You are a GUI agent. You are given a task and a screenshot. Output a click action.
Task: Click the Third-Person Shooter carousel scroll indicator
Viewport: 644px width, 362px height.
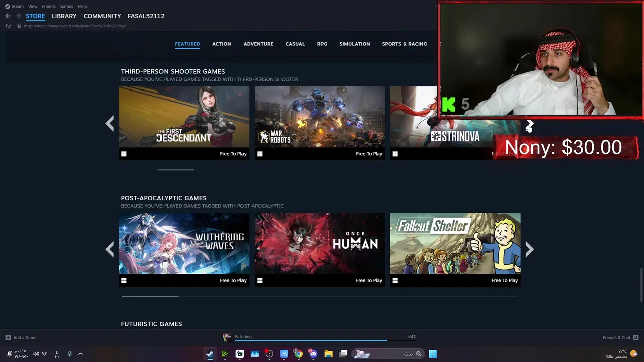(176, 170)
